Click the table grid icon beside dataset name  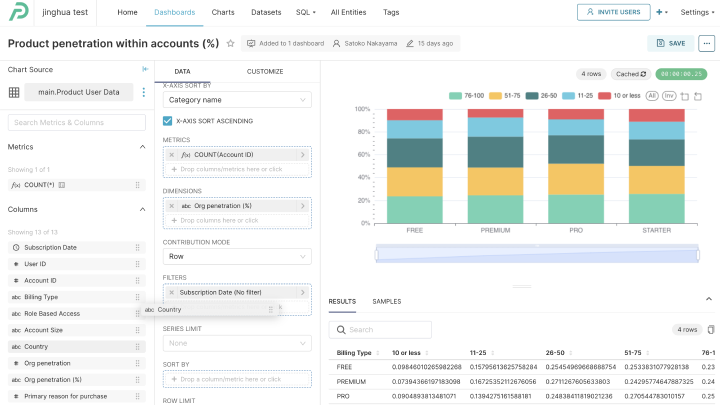click(x=14, y=92)
